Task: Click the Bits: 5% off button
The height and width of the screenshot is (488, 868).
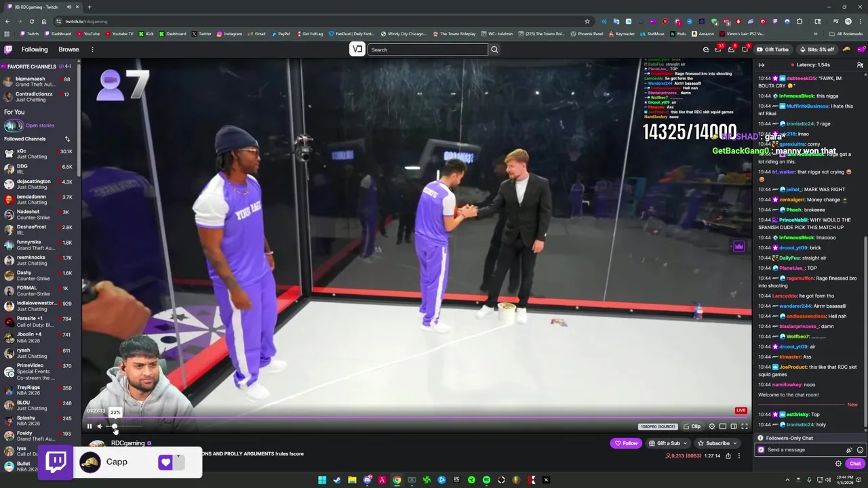Action: tap(816, 49)
